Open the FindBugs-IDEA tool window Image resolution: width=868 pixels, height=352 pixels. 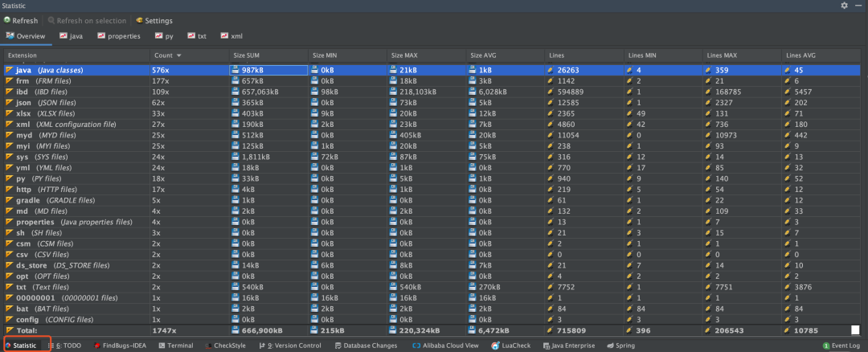pos(120,346)
